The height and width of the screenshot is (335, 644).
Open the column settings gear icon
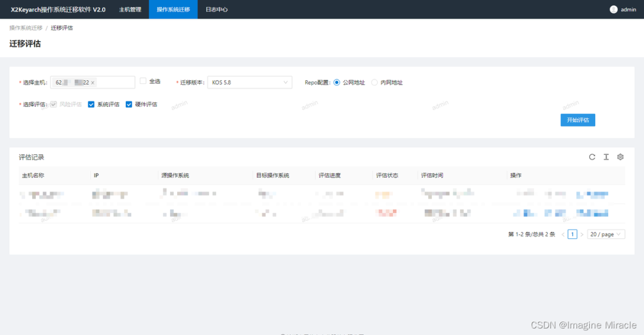pyautogui.click(x=620, y=157)
